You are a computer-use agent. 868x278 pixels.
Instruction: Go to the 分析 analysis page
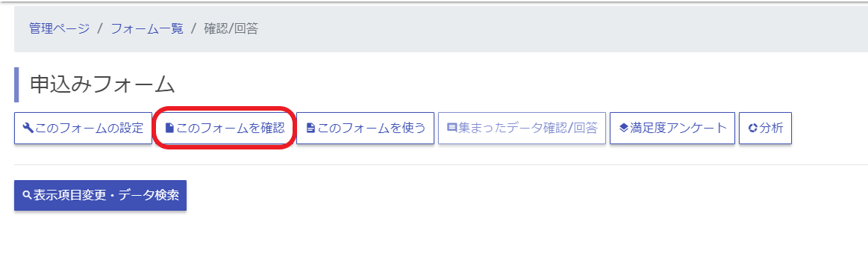766,129
